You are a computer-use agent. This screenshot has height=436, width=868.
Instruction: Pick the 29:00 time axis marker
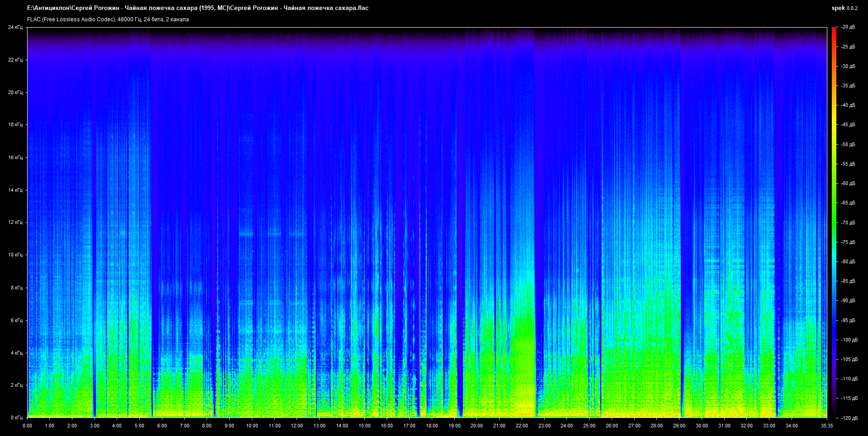click(679, 426)
